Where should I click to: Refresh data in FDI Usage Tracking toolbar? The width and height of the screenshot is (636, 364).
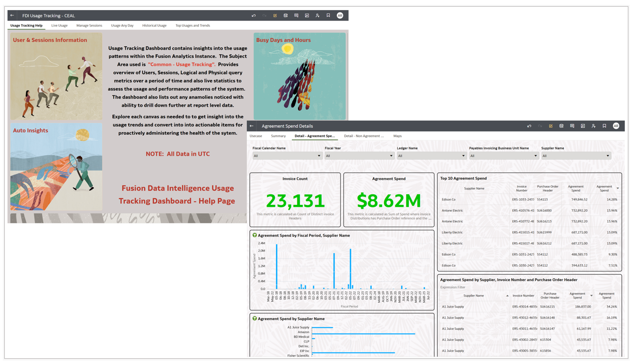pos(285,15)
